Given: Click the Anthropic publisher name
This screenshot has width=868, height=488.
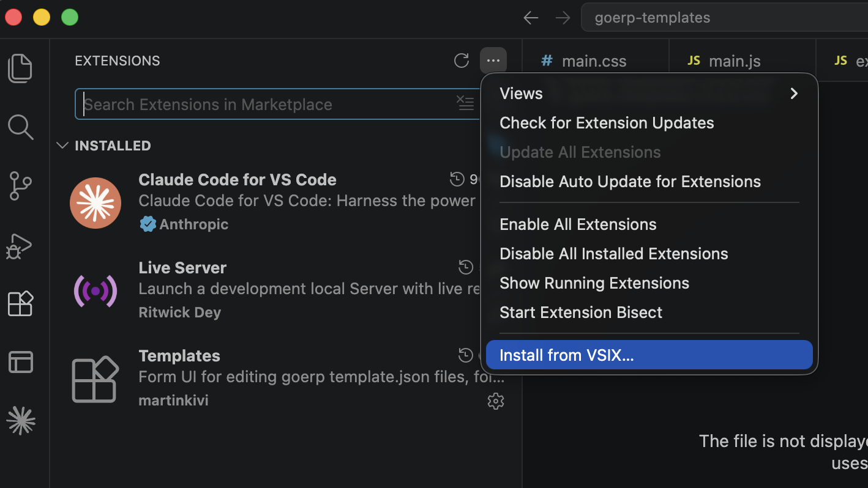Looking at the screenshot, I should [x=194, y=224].
